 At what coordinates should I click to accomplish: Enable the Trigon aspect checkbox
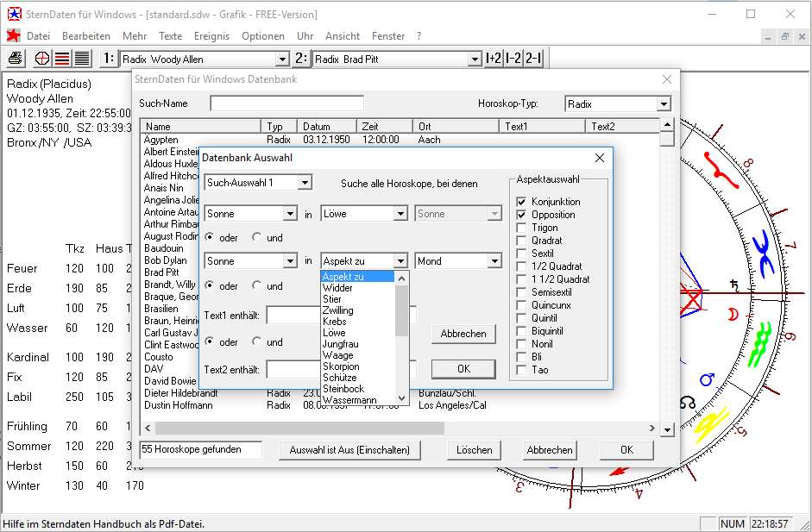tap(521, 228)
